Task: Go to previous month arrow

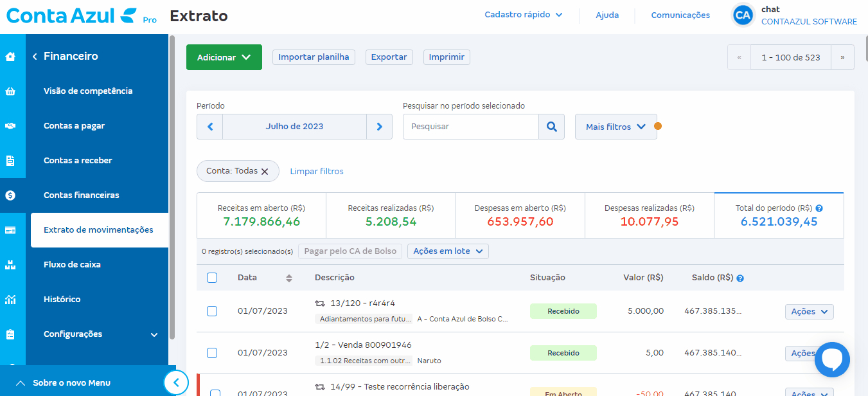Action: 210,127
